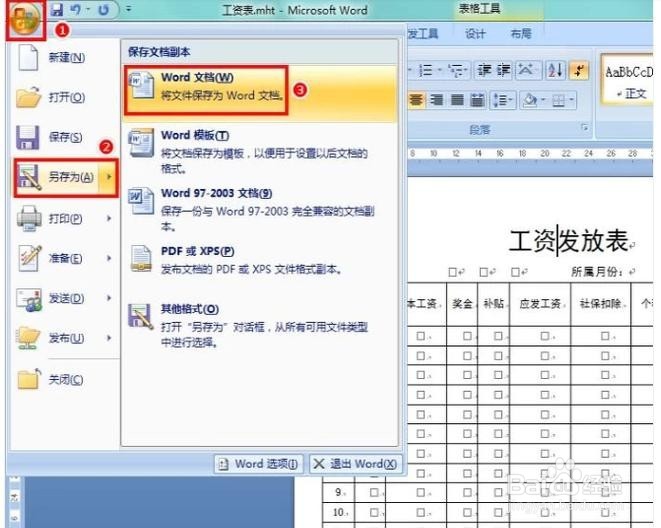Click the Redo icon in Quick Access Toolbar
661x528 pixels.
point(104,9)
